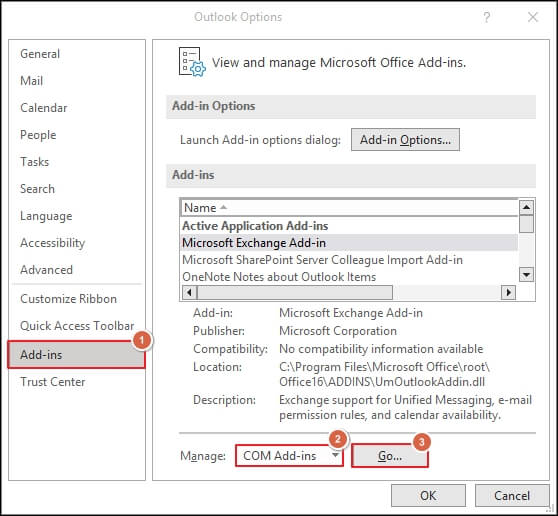558x516 pixels.
Task: Click the add-ins list scroll up arrow
Action: (526, 207)
